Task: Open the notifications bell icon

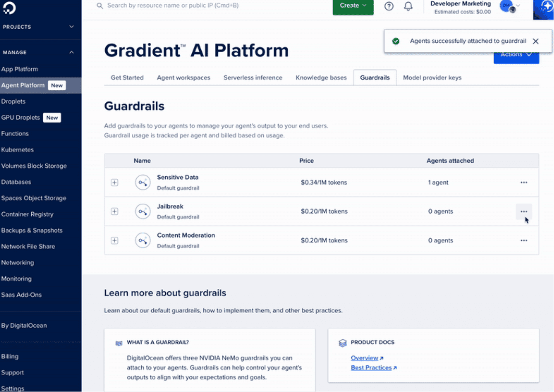Action: 408,6
